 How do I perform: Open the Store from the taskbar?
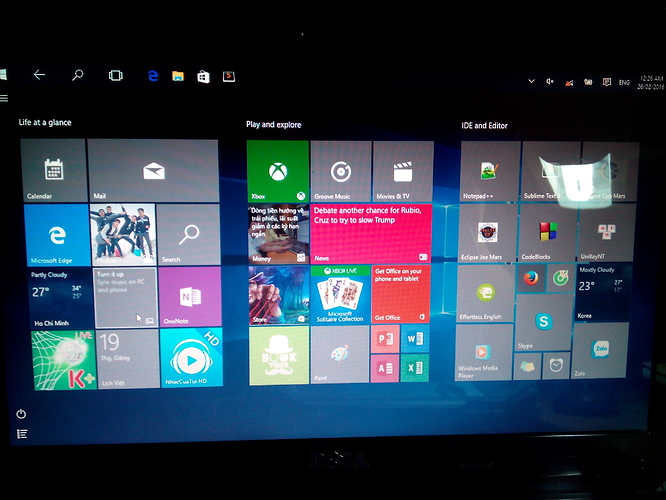[x=203, y=77]
